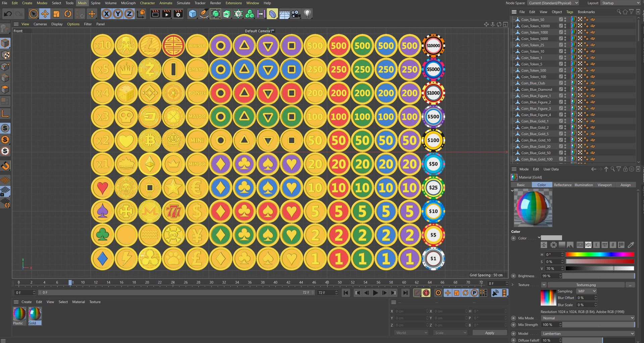Go to the start of animation
Viewport: 644px width, 343px height.
(x=346, y=293)
